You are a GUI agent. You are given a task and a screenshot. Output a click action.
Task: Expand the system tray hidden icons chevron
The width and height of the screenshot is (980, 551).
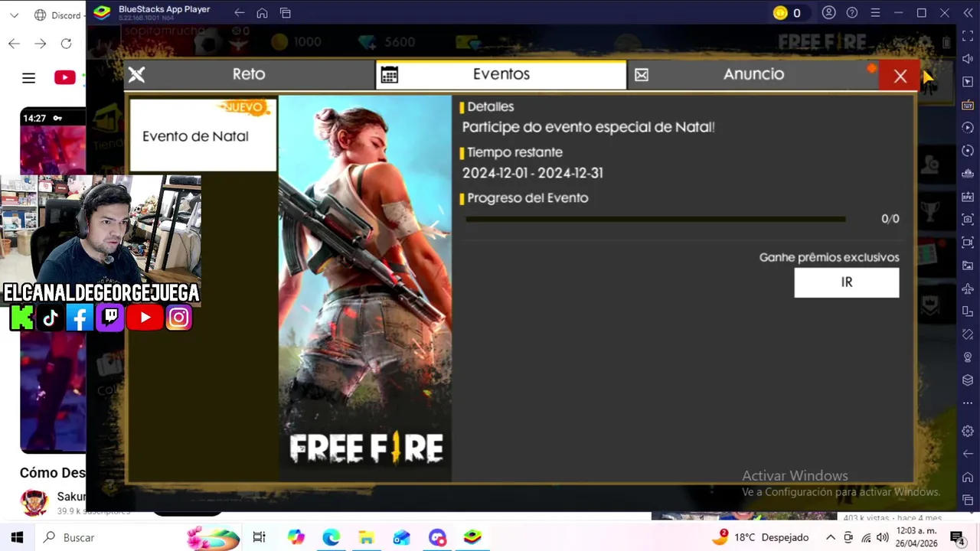coord(830,537)
